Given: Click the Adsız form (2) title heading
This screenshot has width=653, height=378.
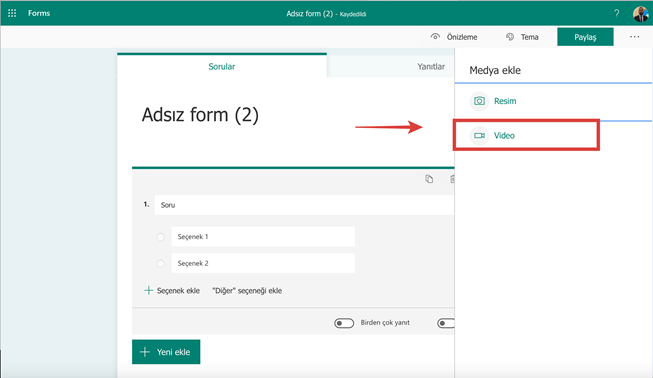Looking at the screenshot, I should pos(200,115).
